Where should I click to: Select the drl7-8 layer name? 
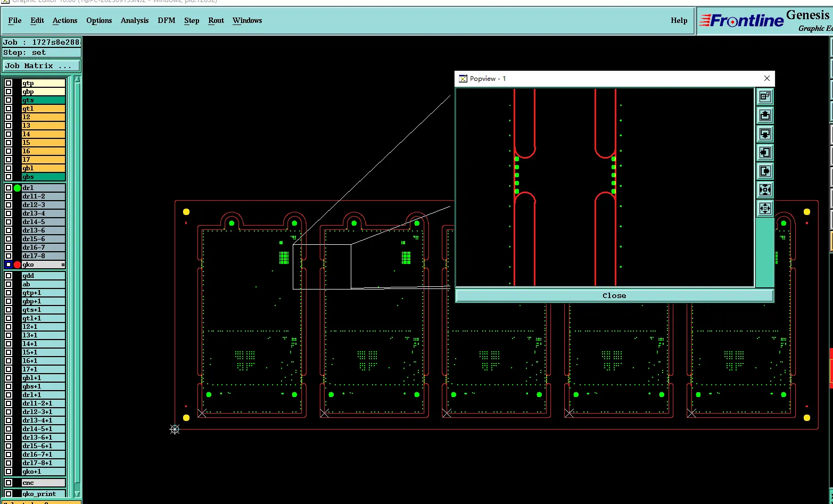tap(43, 256)
